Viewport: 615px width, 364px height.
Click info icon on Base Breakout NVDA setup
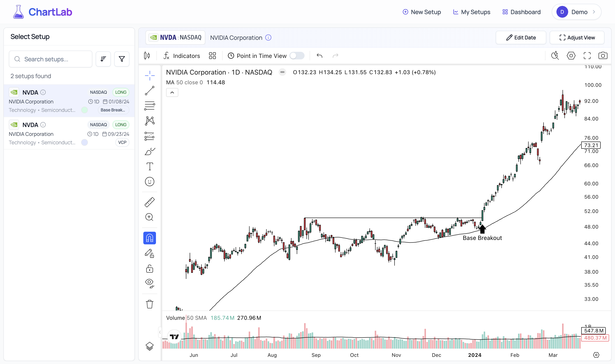(x=43, y=92)
